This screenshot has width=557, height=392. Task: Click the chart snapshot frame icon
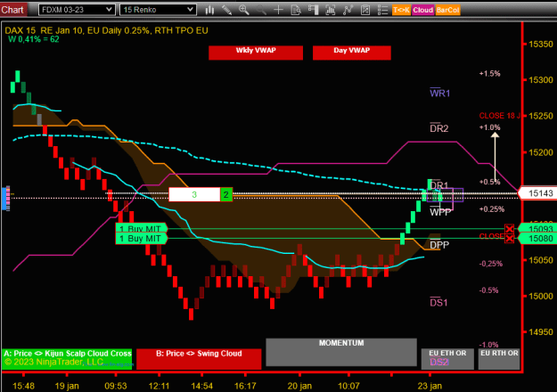coord(331,10)
